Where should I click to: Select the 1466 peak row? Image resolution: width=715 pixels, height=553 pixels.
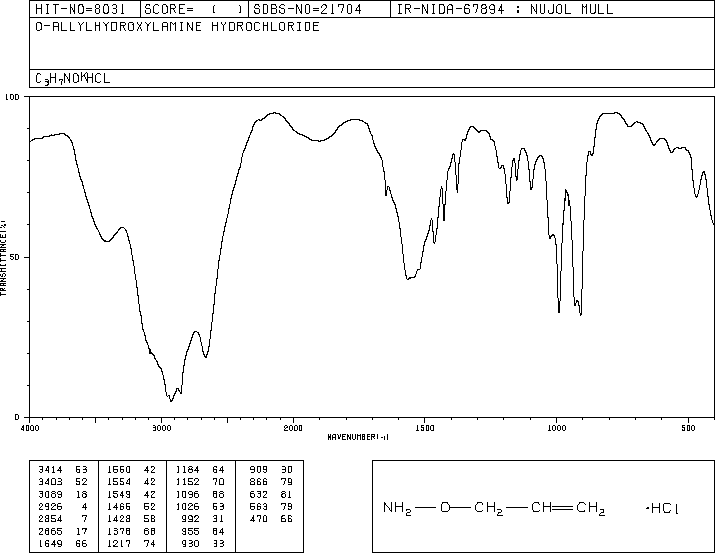pos(131,507)
